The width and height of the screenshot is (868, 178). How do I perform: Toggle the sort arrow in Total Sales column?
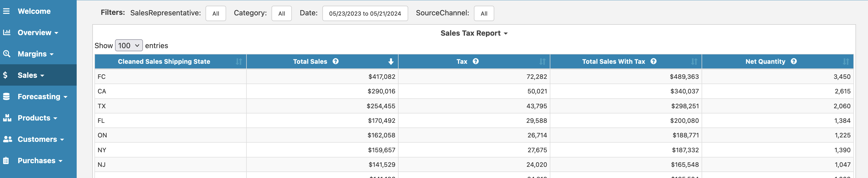pos(390,62)
